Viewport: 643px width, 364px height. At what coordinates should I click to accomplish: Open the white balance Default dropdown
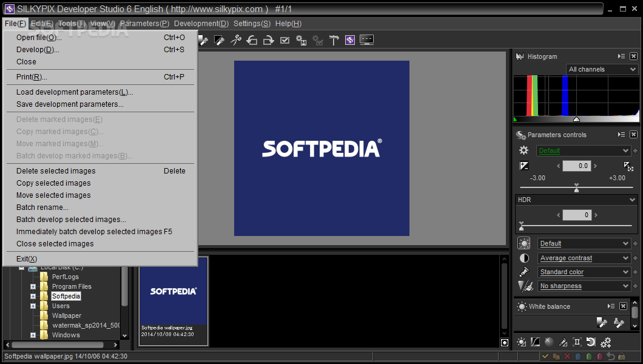point(584,243)
